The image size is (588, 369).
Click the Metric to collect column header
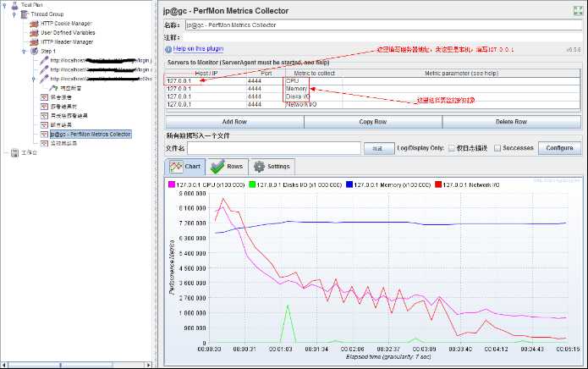coord(314,74)
